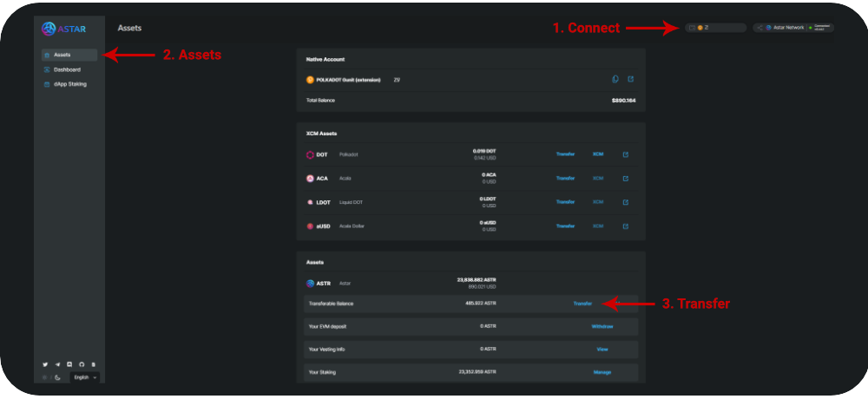This screenshot has width=868, height=399.
Task: Copy the native account address
Action: [x=615, y=79]
